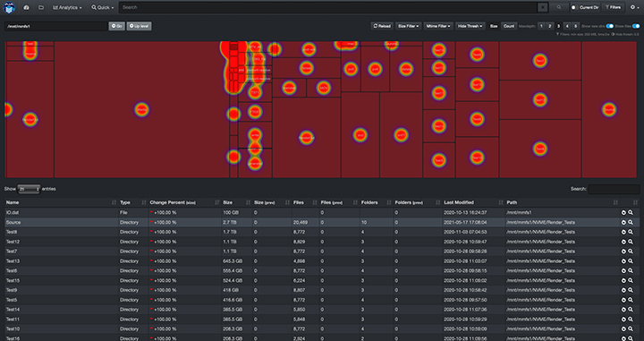Select the Source block in the heatmap
644x341 pixels.
(x=609, y=110)
